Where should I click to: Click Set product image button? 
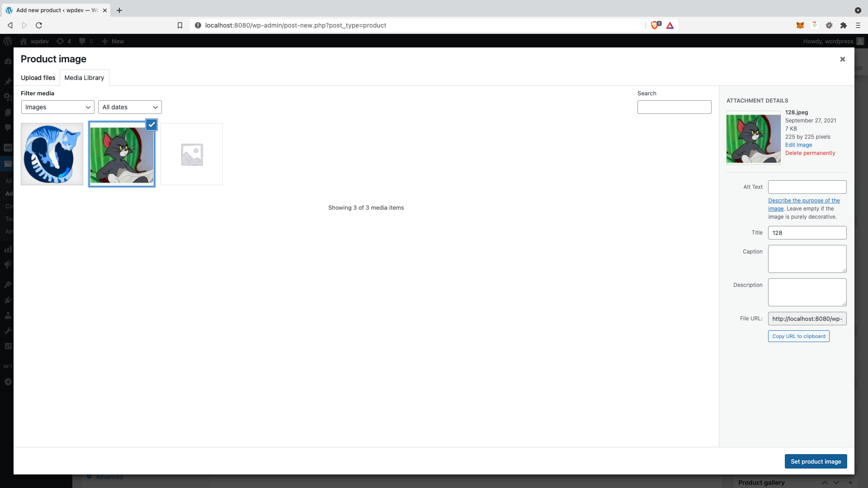coord(816,461)
